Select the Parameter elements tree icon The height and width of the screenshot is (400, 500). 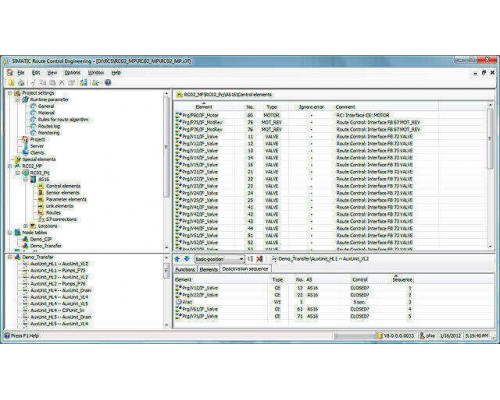41,199
